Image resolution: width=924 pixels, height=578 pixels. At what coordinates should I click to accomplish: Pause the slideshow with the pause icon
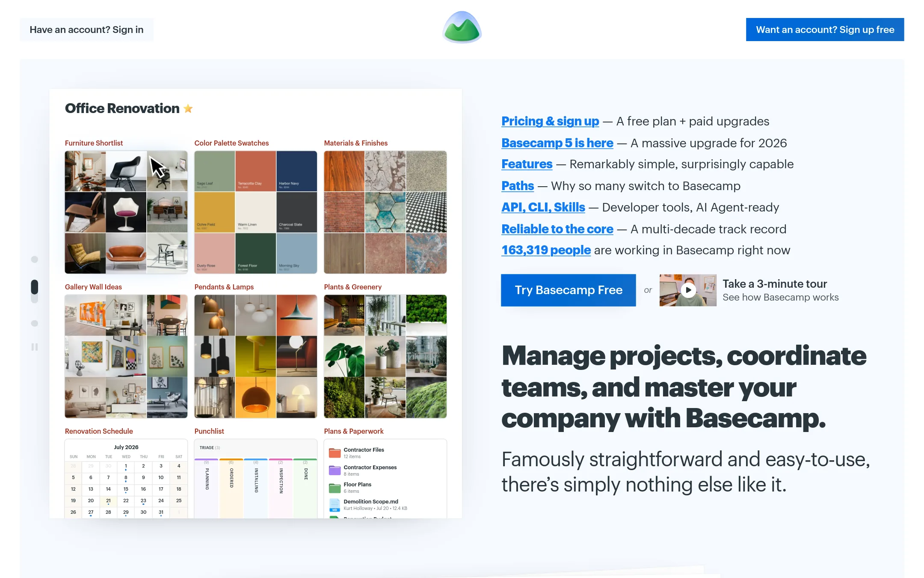35,347
